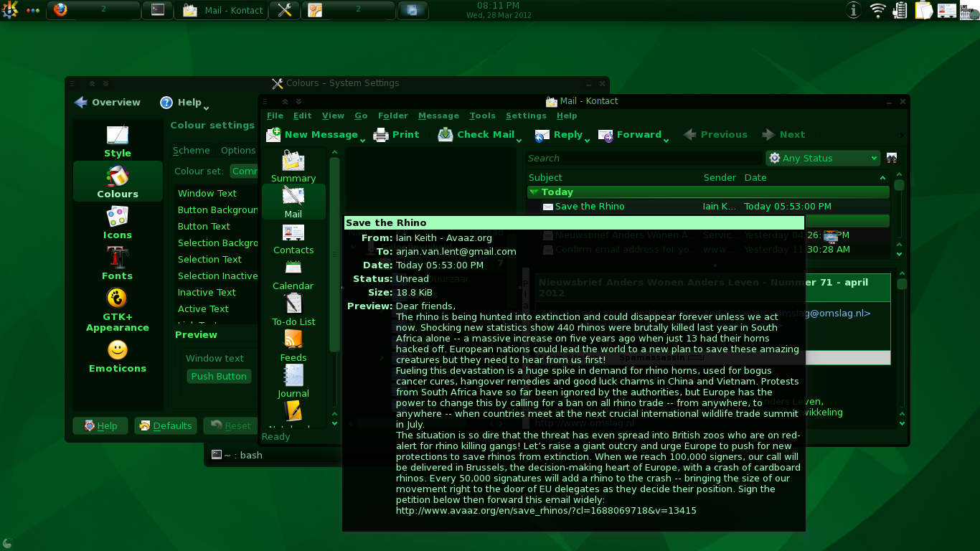Compose a New Message in Kontact
Screen dimensions: 980x551
[312, 134]
